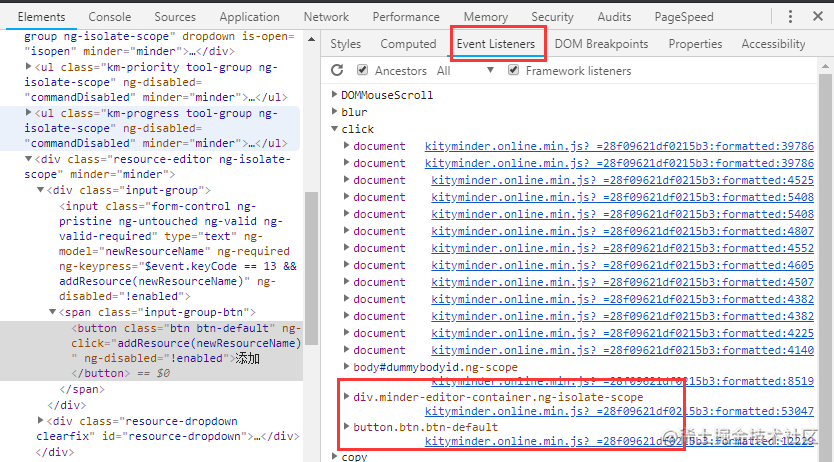Expand the km-priority ul node
The width and height of the screenshot is (834, 462).
[x=29, y=67]
